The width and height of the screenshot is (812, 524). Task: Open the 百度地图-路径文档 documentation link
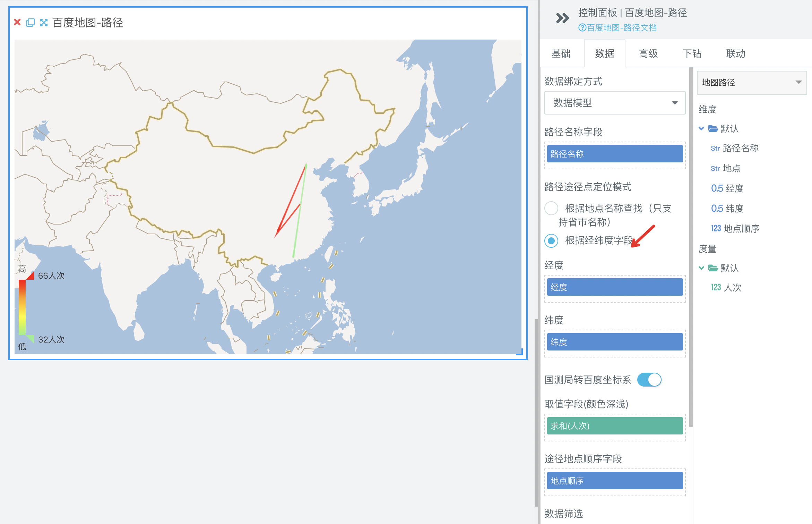tap(621, 28)
